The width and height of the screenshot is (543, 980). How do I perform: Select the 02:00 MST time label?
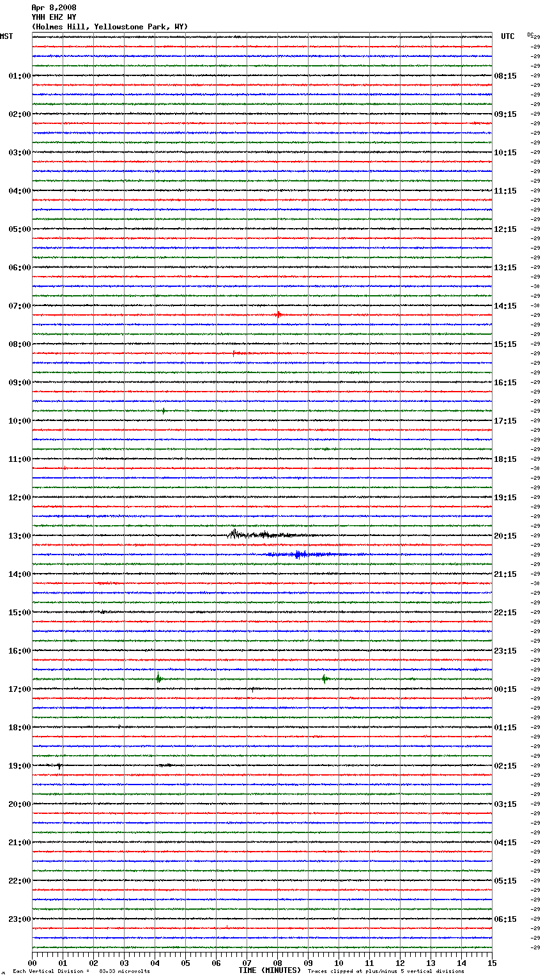point(20,114)
